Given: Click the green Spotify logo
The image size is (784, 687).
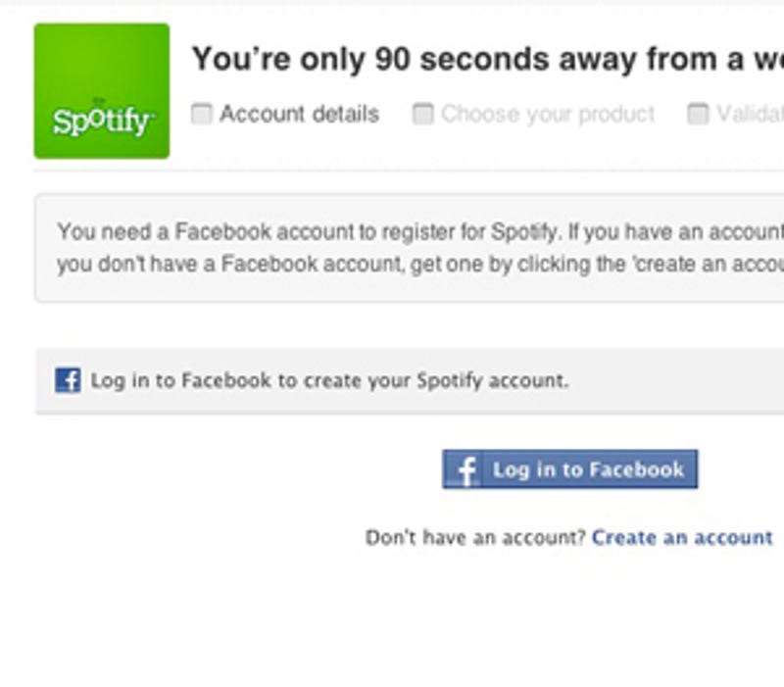Looking at the screenshot, I should pyautogui.click(x=102, y=91).
